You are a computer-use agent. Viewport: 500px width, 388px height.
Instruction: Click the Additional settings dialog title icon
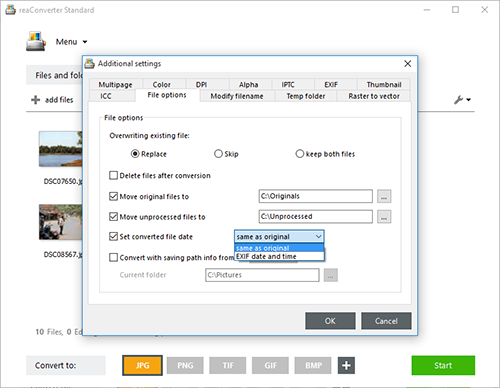tap(89, 63)
